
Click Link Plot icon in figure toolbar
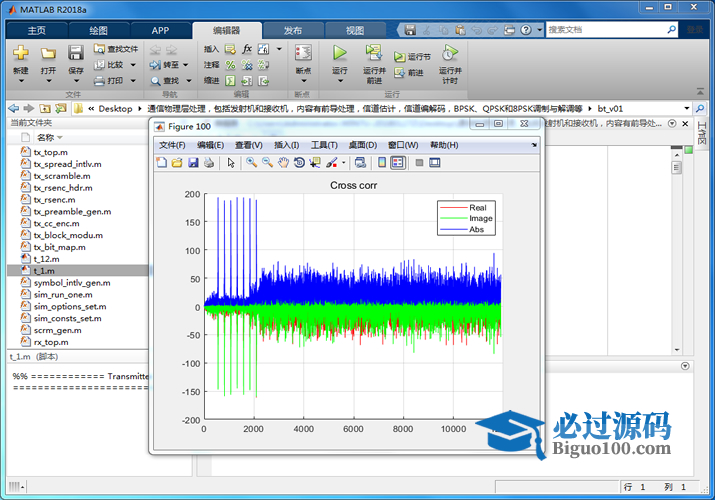[x=360, y=162]
